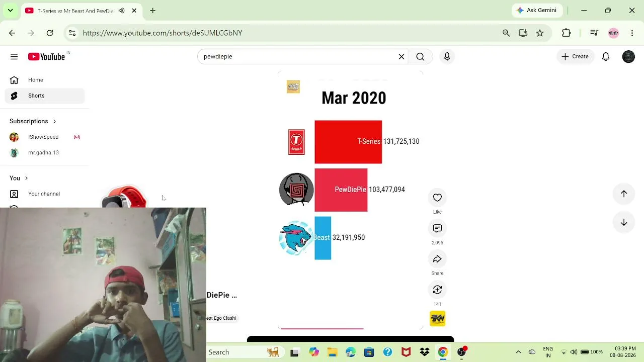This screenshot has width=644, height=362.
Task: Go to the previous Short with up arrow
Action: (x=624, y=194)
